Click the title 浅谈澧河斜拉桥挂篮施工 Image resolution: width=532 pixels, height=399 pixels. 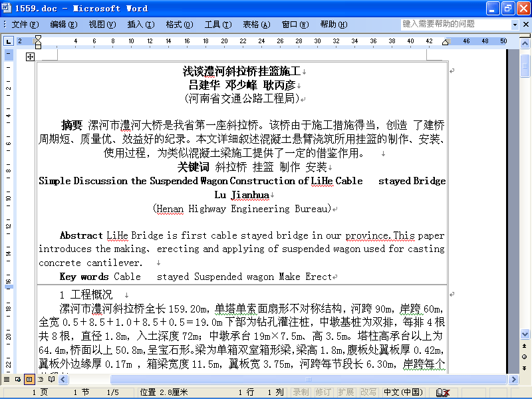241,71
